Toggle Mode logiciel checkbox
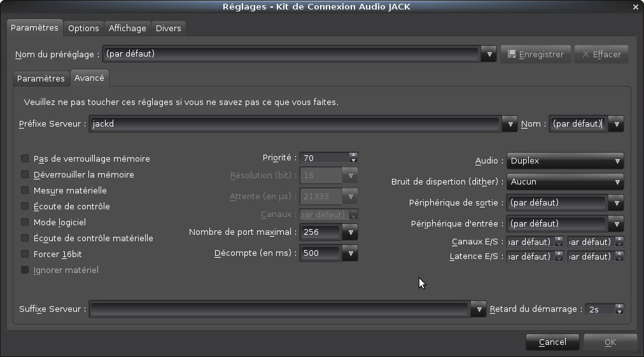The image size is (644, 357). pos(25,222)
